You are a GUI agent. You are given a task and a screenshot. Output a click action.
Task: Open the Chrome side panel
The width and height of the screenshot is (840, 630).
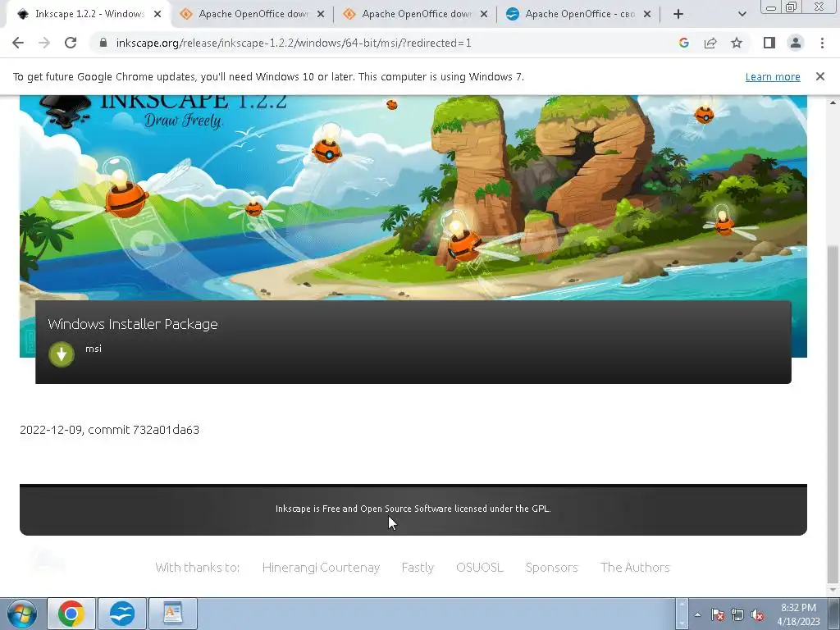click(769, 43)
